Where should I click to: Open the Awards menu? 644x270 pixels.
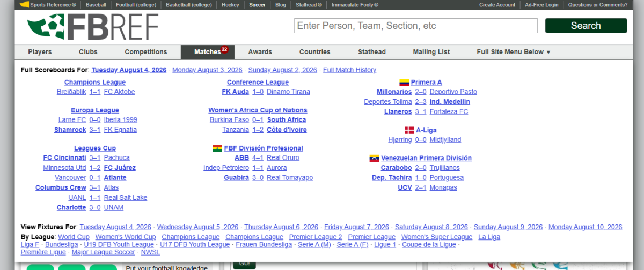point(260,52)
